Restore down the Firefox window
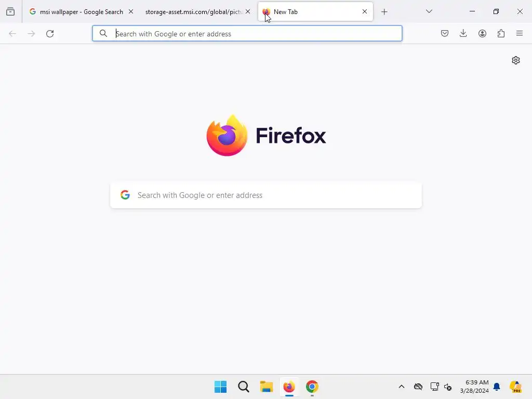 tap(496, 11)
